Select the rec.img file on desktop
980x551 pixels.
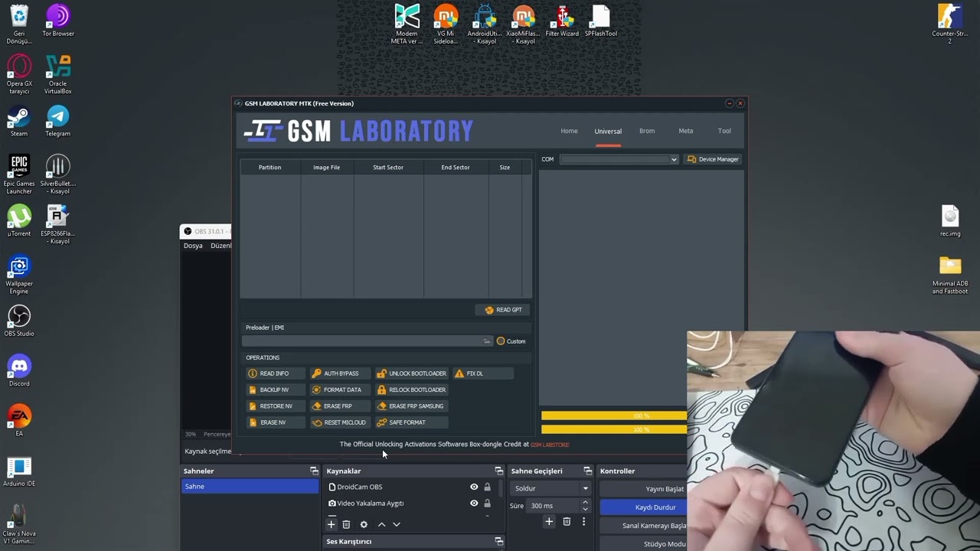tap(950, 221)
